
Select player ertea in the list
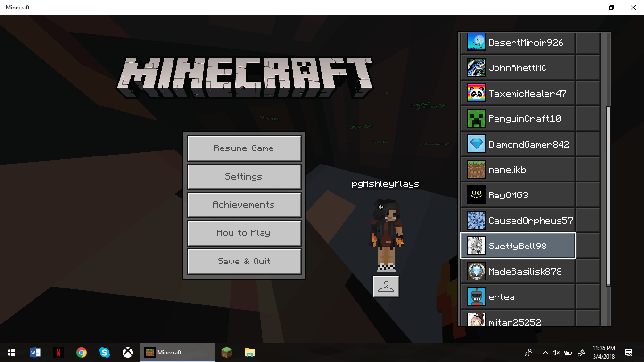pyautogui.click(x=518, y=297)
